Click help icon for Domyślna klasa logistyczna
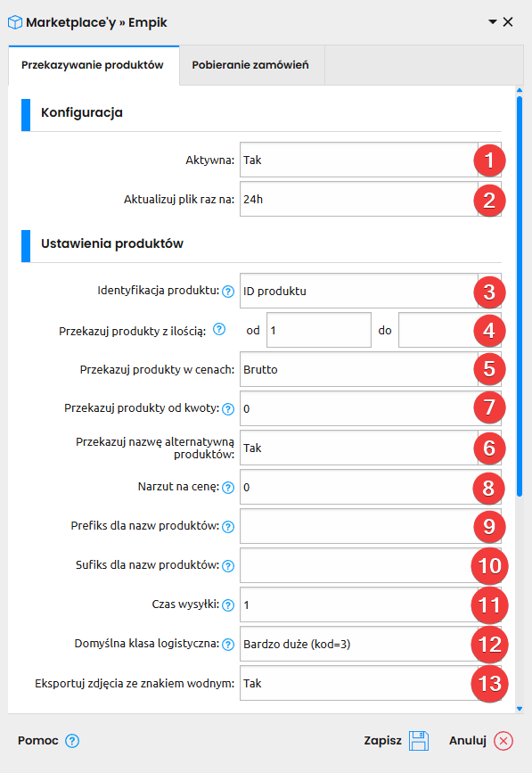 point(227,645)
